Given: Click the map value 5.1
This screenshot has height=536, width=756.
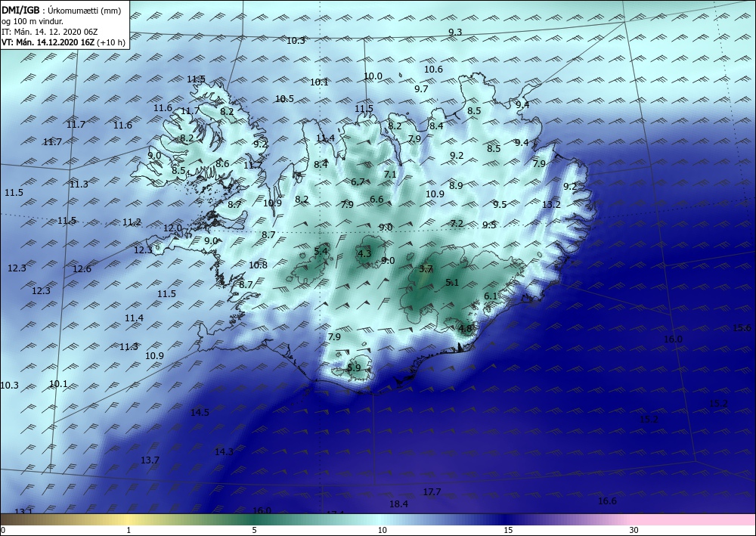Looking at the screenshot, I should [452, 283].
